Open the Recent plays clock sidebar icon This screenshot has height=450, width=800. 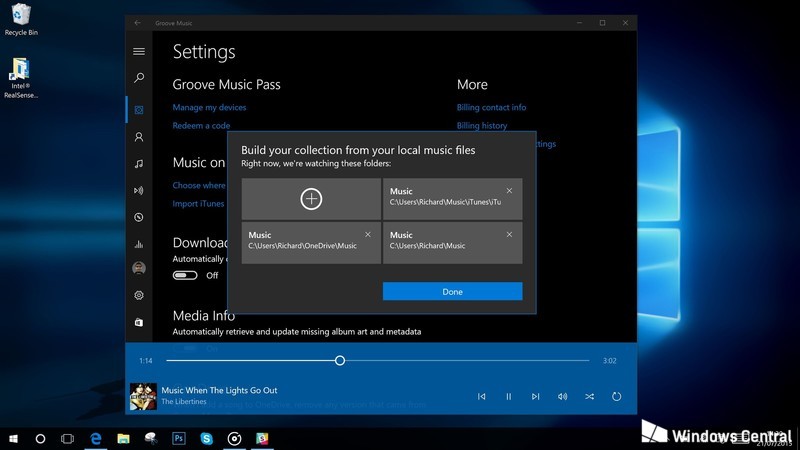click(x=139, y=217)
